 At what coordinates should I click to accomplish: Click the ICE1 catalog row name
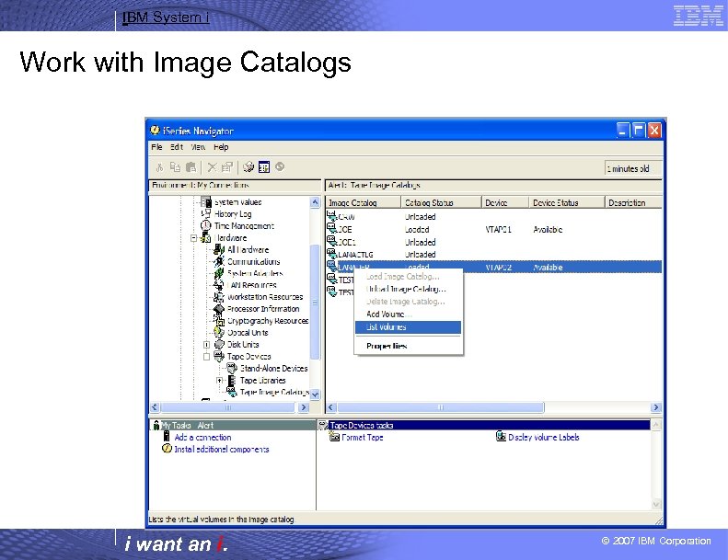(347, 242)
